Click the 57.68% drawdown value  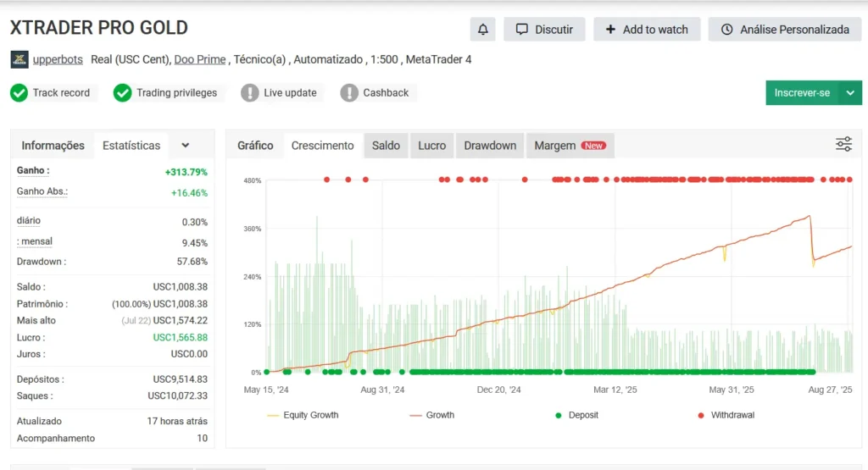click(x=192, y=262)
